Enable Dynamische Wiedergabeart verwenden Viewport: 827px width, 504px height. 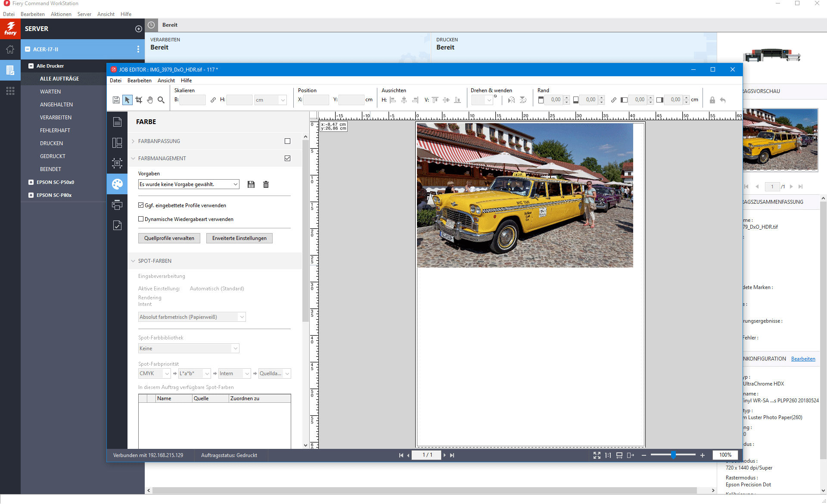141,219
